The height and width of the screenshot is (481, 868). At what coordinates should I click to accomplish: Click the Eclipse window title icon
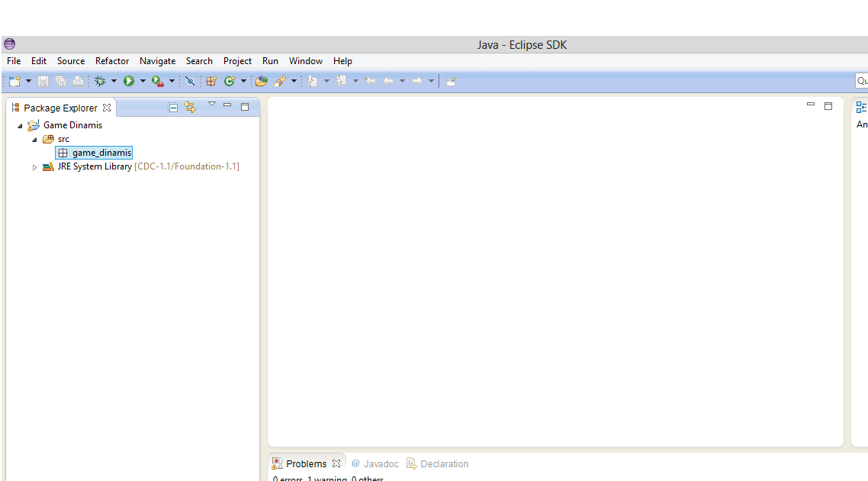[9, 44]
